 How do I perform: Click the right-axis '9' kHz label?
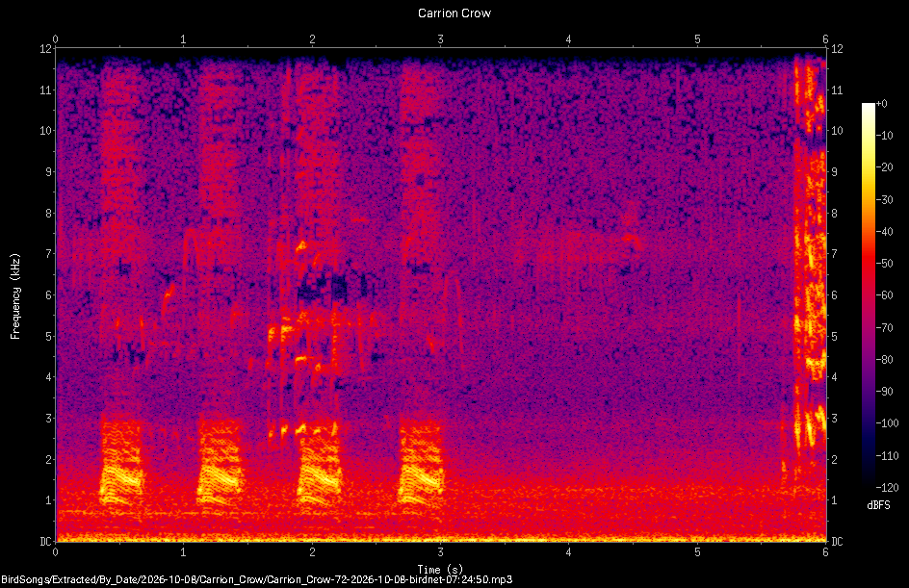(834, 171)
